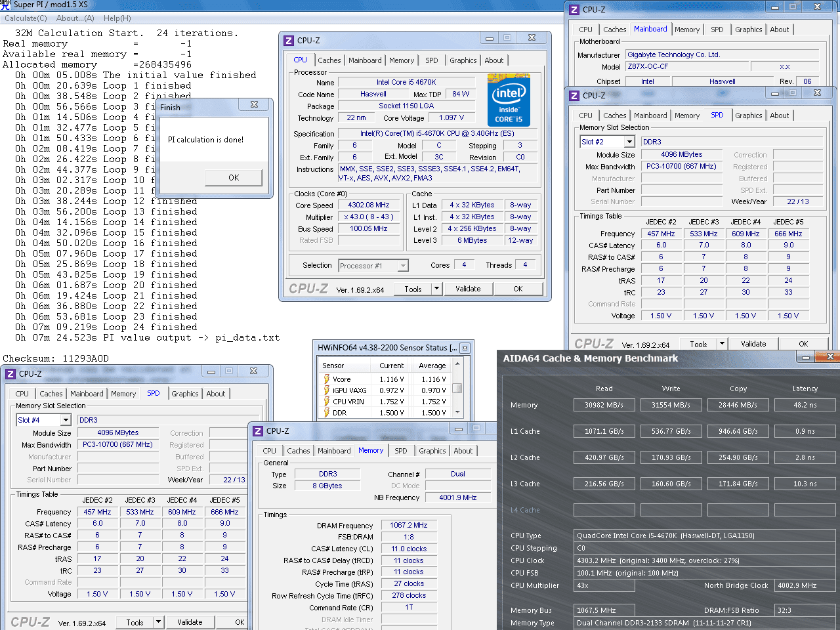Screen dimensions: 840x630
Task: Select the About tab in CPU-Z Processor window
Action: click(x=494, y=60)
